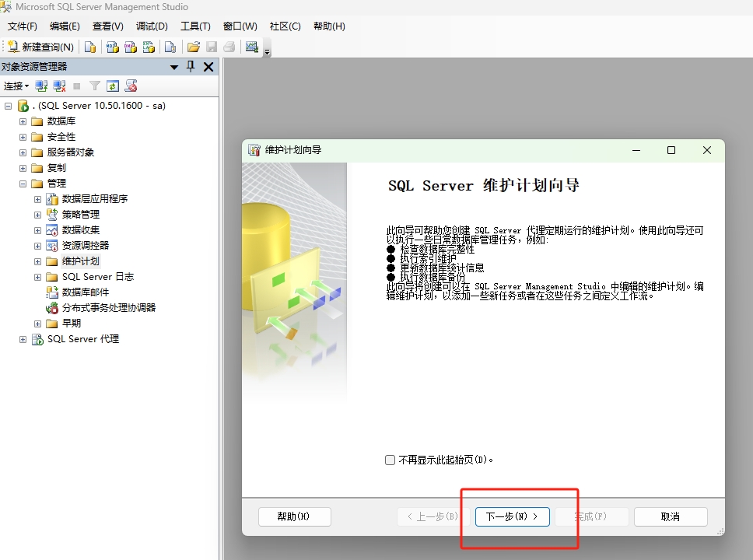The width and height of the screenshot is (753, 560).
Task: Expand the 复制 folder
Action: 23,168
